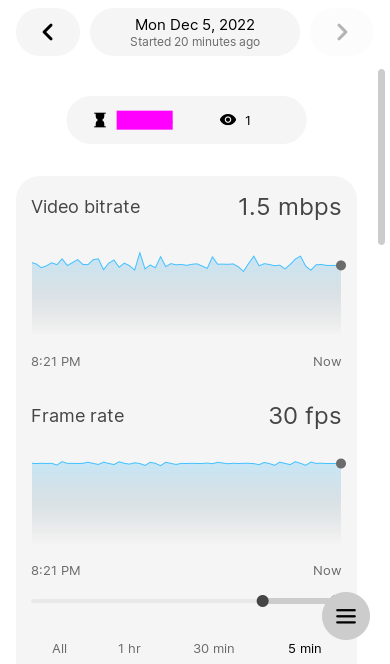Click the 30 fps frame rate value
Viewport: 390px width, 664px height.
click(305, 416)
